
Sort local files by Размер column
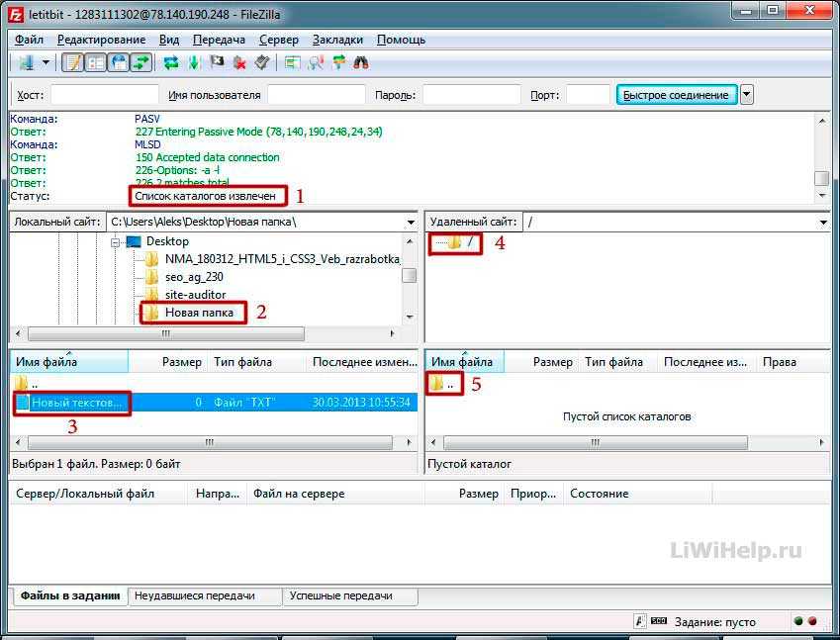pyautogui.click(x=182, y=362)
